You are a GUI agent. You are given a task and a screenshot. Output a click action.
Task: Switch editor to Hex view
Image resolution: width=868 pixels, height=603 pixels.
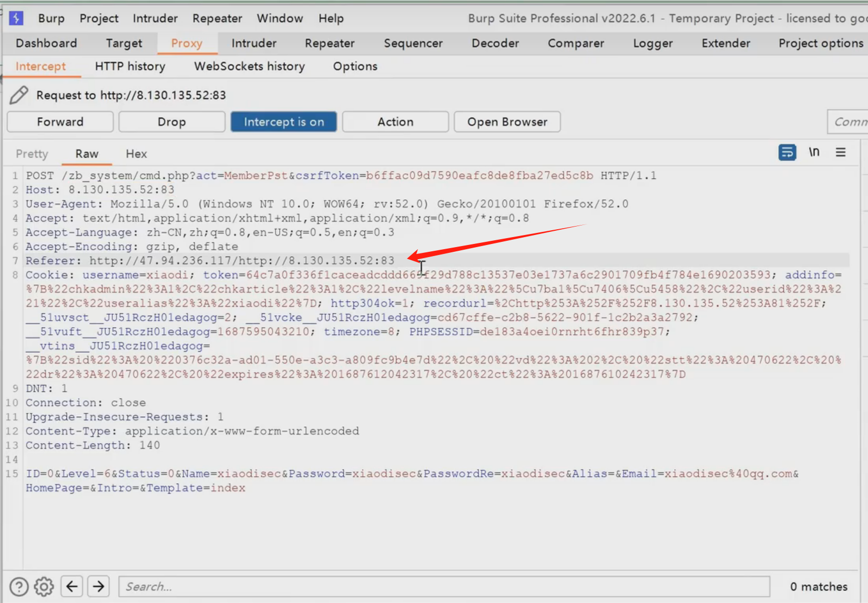click(136, 154)
